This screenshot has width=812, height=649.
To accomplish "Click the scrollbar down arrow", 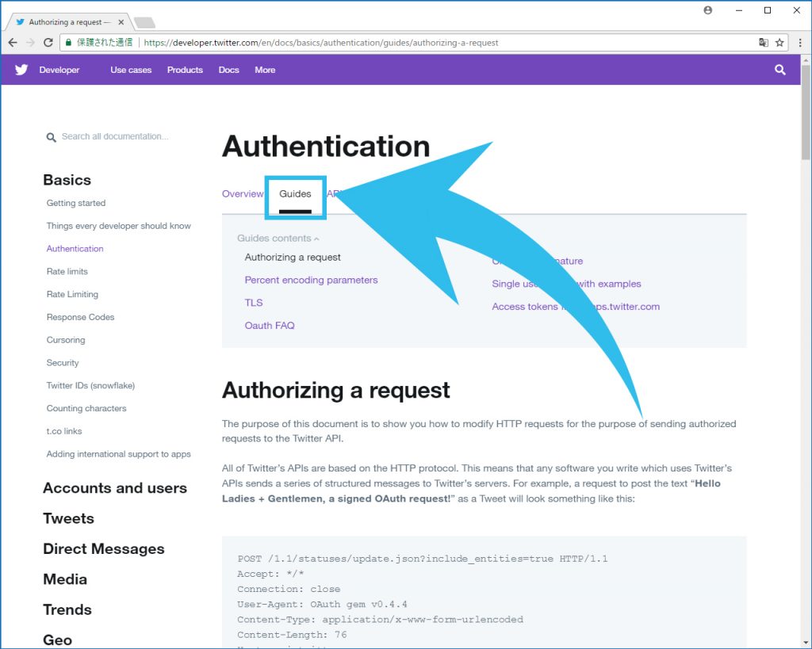I will coord(806,643).
